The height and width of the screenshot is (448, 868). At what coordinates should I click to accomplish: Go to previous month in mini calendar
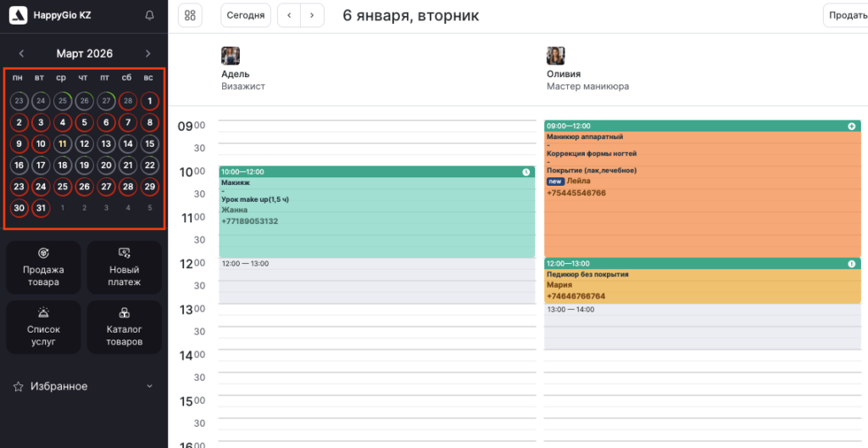coord(21,53)
